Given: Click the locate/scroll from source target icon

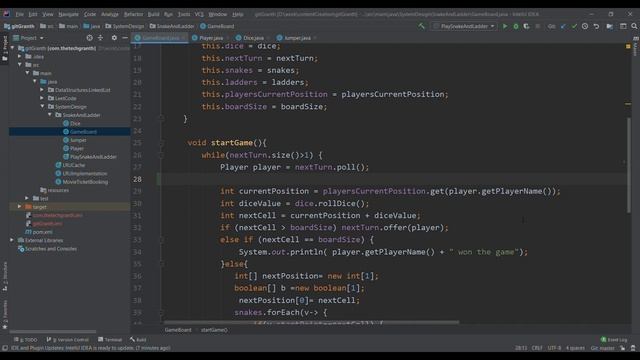Looking at the screenshot, I should 89,38.
